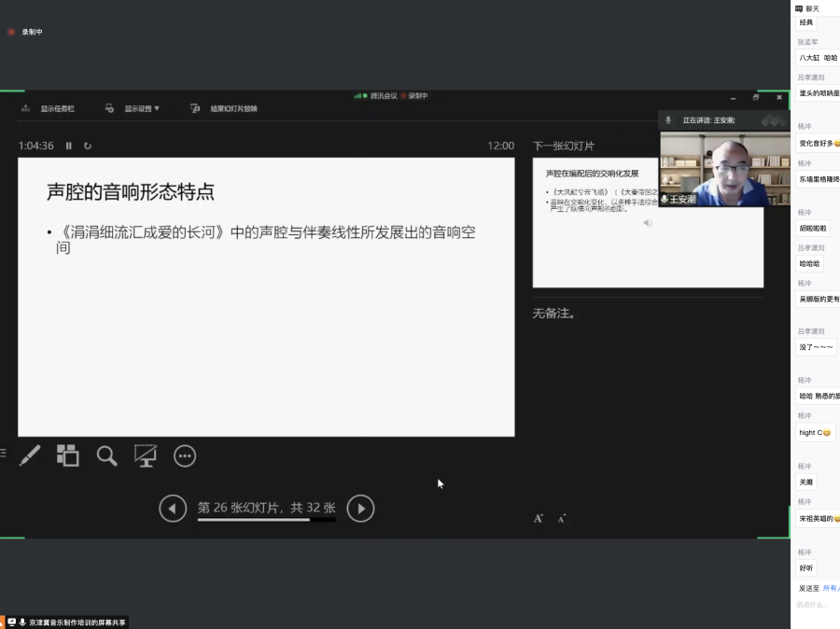
Task: Restart the presentation timer
Action: [x=88, y=146]
